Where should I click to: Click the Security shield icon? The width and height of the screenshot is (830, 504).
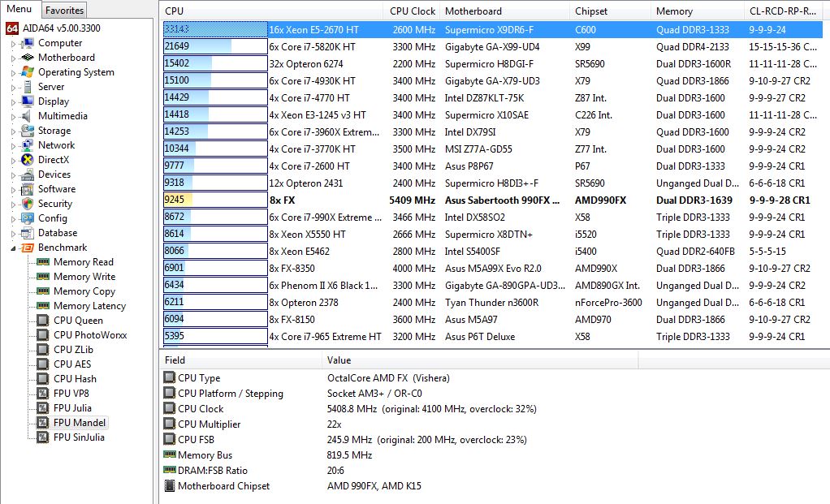point(28,204)
